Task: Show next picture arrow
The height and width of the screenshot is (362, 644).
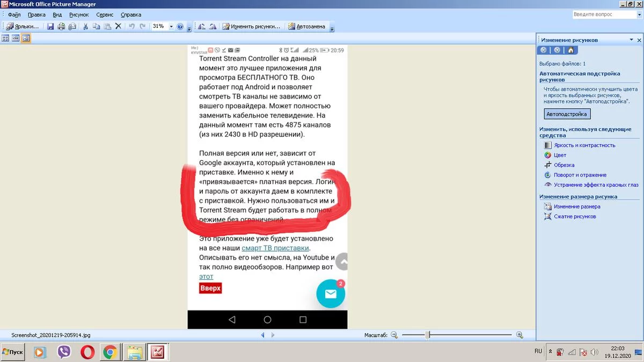Action: (x=273, y=335)
